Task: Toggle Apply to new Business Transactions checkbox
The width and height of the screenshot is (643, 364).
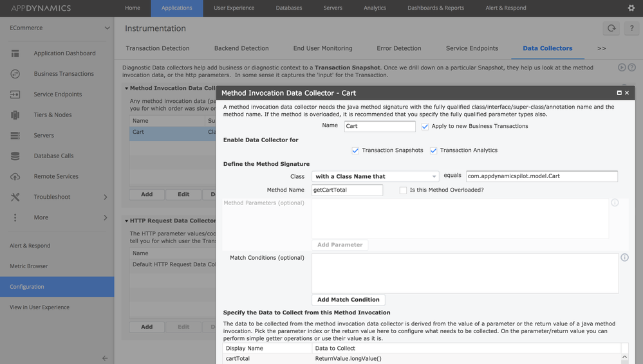Action: click(425, 126)
